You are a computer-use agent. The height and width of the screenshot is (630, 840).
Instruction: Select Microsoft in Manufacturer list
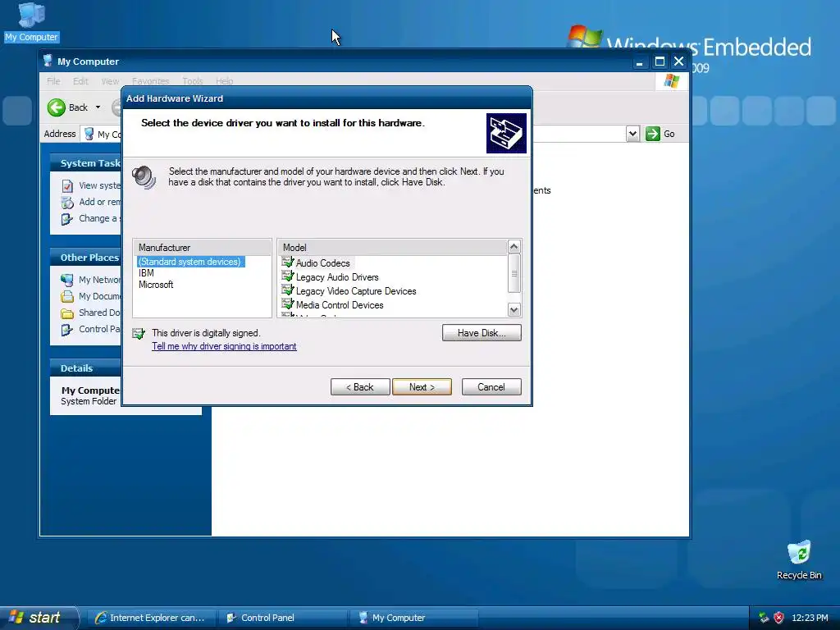click(156, 285)
